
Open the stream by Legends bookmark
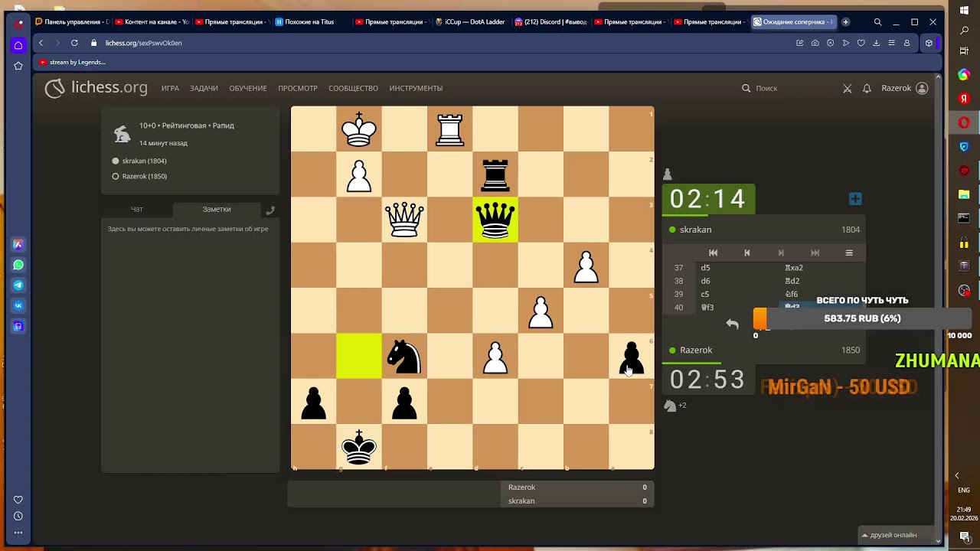tap(73, 62)
